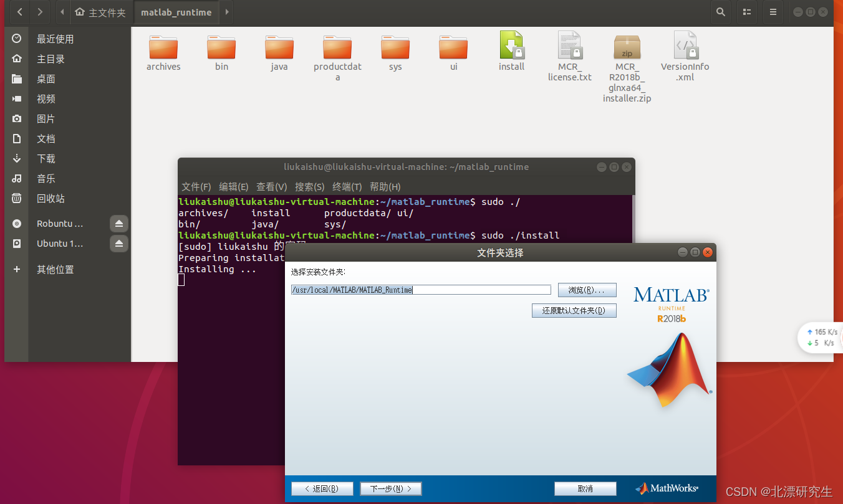Switch file manager view mode
This screenshot has width=843, height=504.
(x=747, y=12)
